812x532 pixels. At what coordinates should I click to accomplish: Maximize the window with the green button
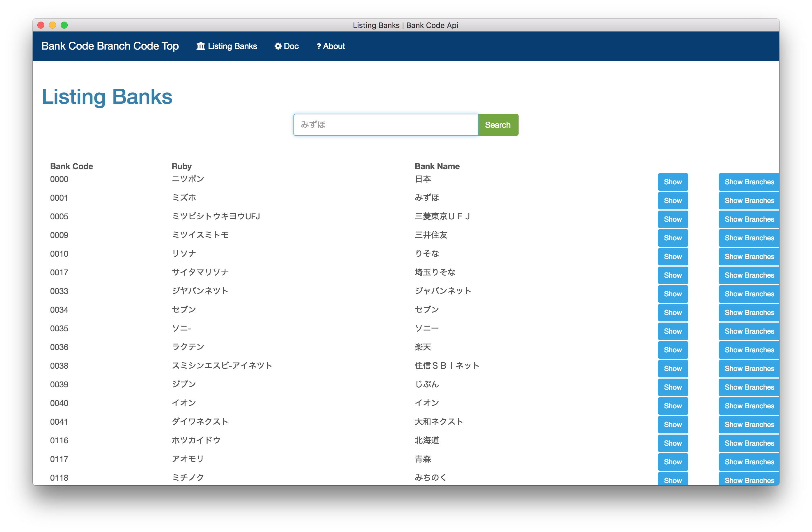pos(64,25)
